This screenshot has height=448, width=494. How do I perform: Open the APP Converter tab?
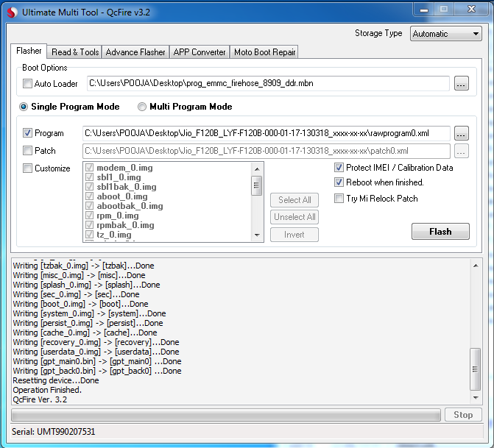click(x=200, y=52)
